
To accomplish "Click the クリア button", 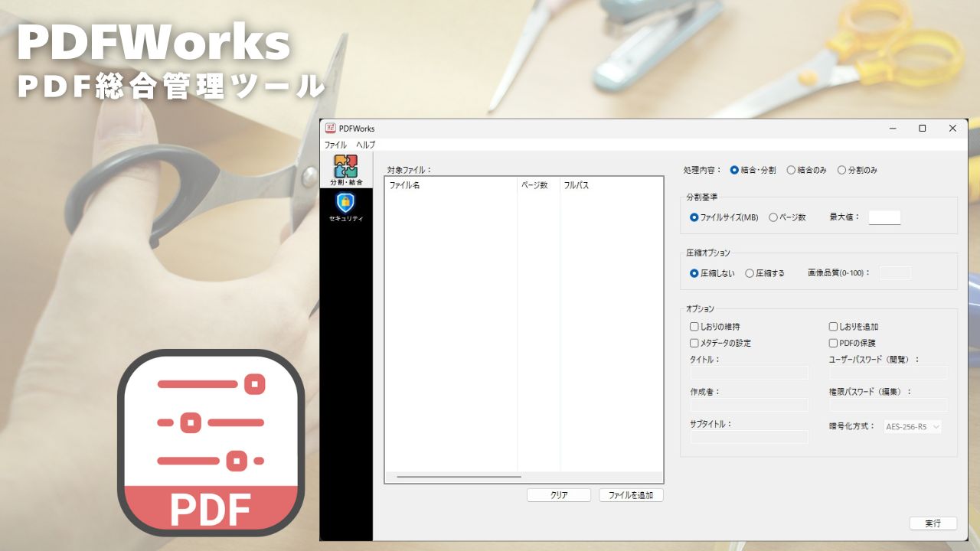I will click(x=559, y=495).
